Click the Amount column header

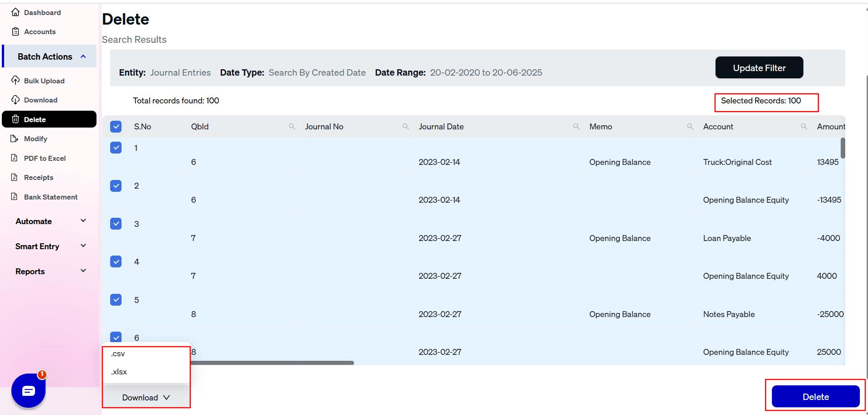(x=831, y=127)
